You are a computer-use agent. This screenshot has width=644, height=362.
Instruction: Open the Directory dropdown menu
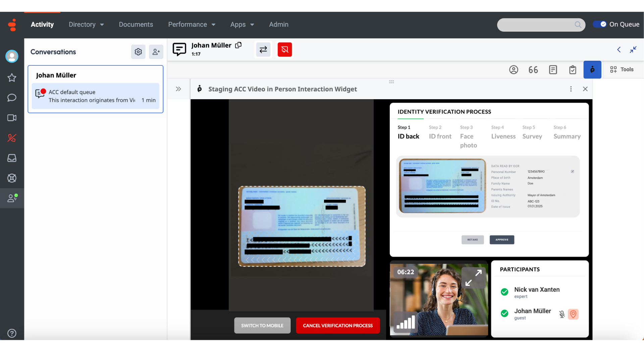[x=86, y=24]
